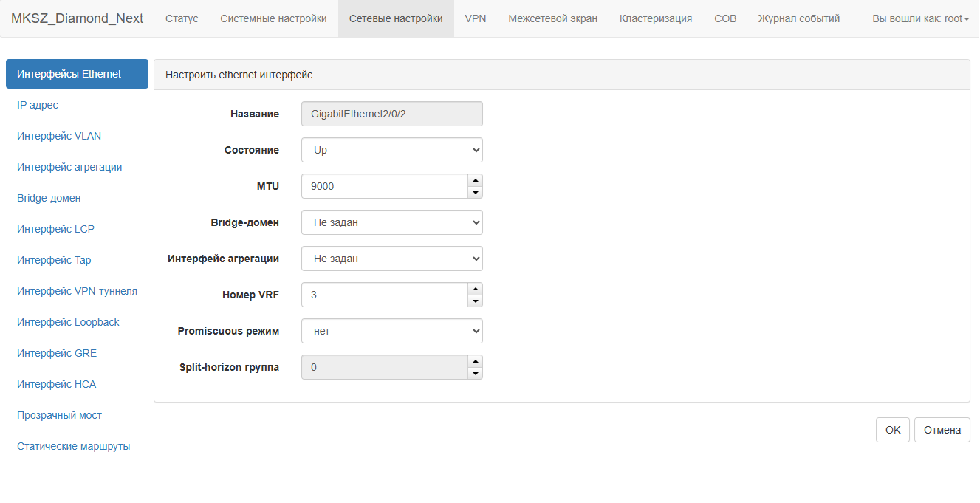
Task: Open the Promiscuous режим dropdown
Action: tap(392, 331)
